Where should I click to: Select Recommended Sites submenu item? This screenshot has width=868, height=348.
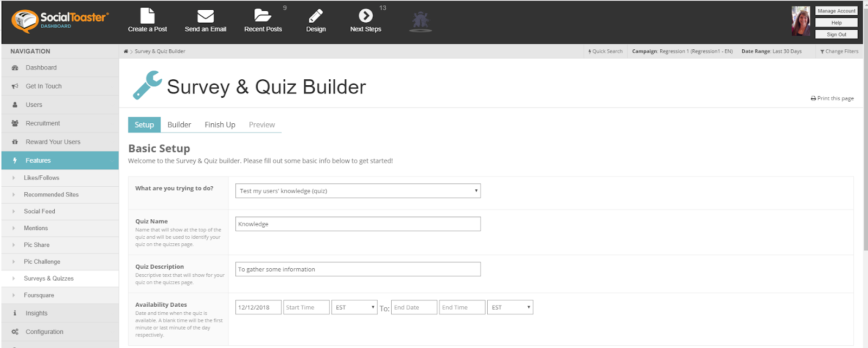point(60,195)
